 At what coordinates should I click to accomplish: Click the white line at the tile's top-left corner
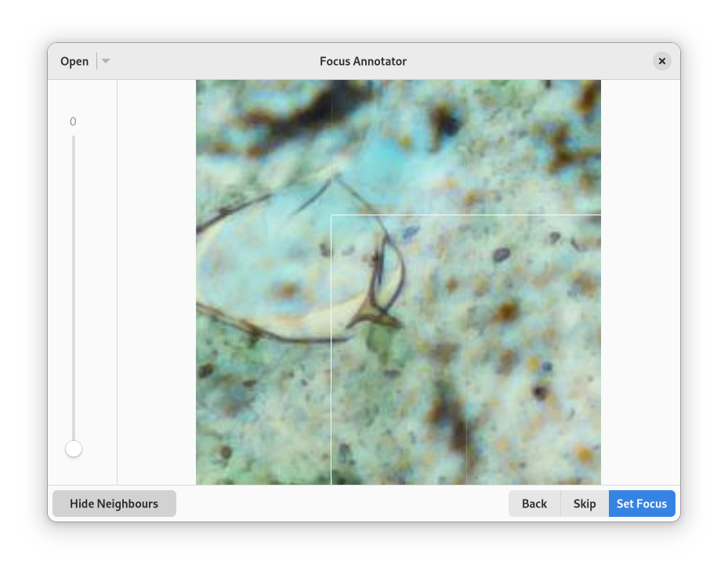point(332,215)
